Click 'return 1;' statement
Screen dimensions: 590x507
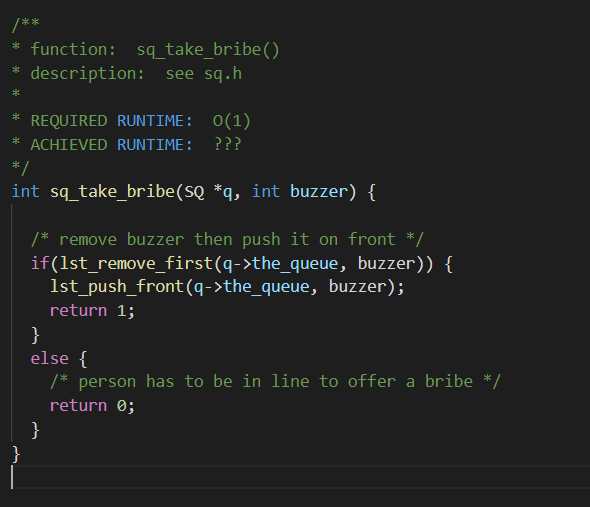[x=92, y=311]
